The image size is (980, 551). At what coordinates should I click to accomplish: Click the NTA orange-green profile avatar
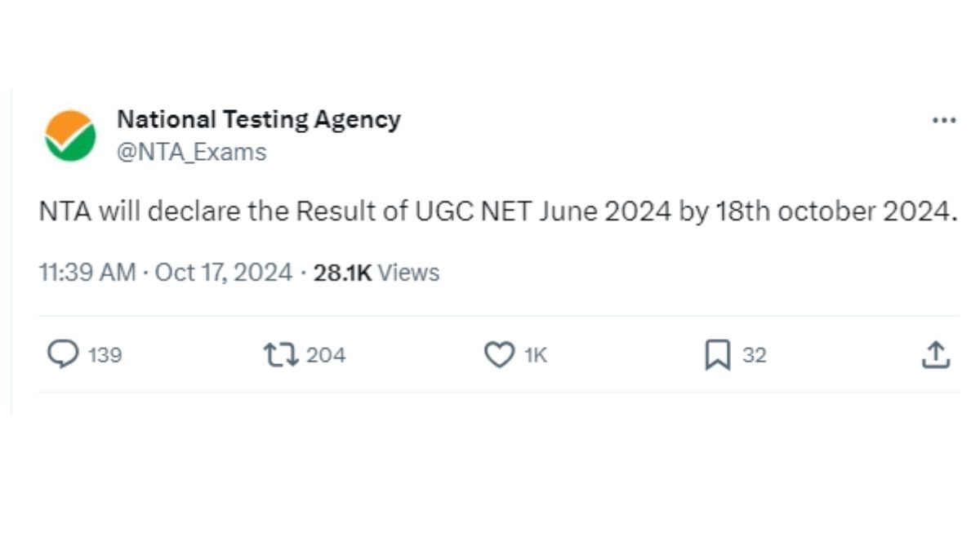click(x=70, y=136)
